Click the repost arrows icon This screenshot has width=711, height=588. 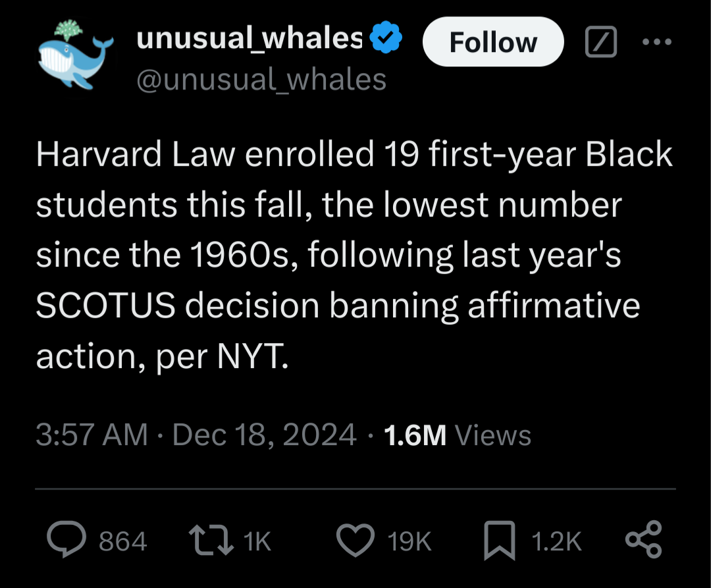pos(210,540)
